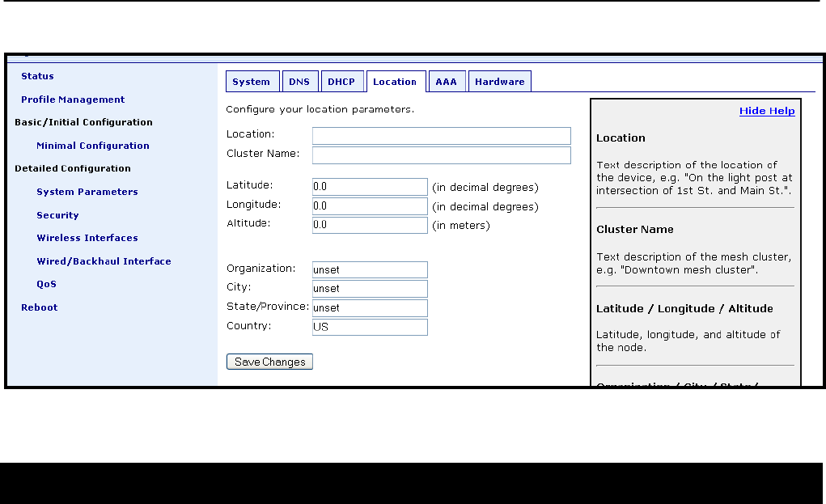The height and width of the screenshot is (504, 826).
Task: Click into the Longitude field
Action: click(370, 206)
